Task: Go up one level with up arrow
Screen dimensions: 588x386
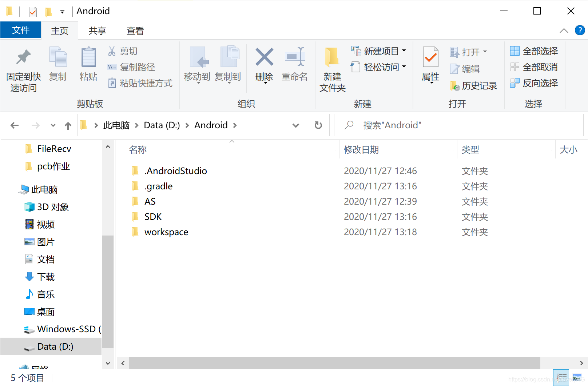Action: coord(68,126)
